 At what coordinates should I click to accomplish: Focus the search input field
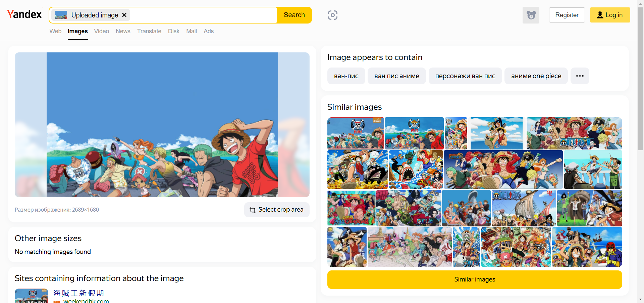point(203,15)
